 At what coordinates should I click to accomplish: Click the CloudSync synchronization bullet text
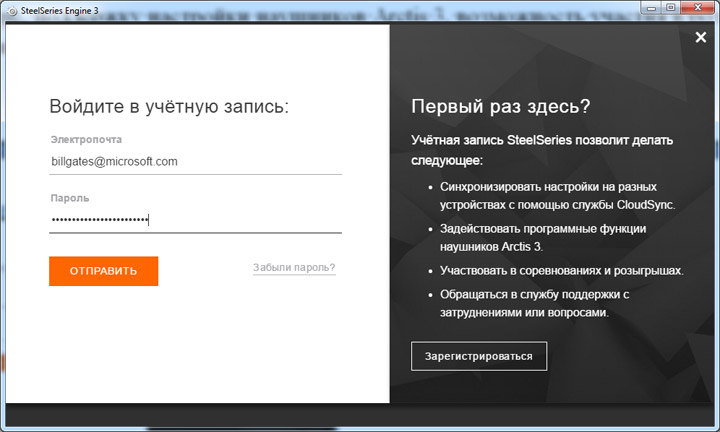(x=557, y=196)
